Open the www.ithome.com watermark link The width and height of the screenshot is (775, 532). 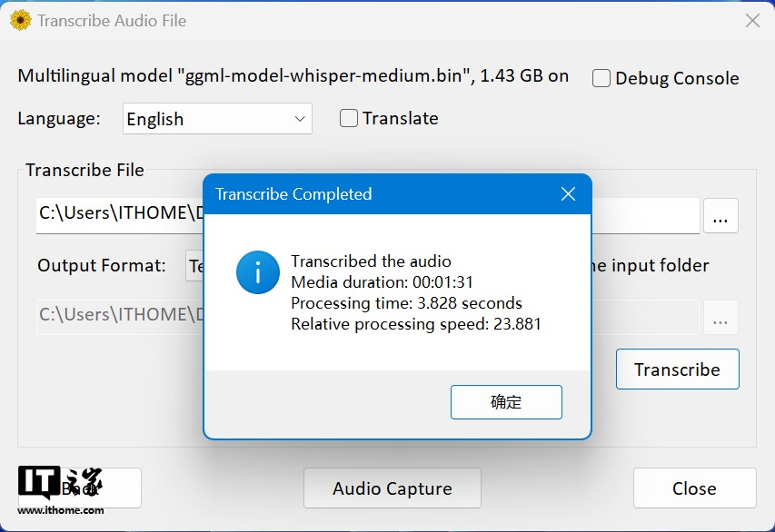[x=61, y=510]
